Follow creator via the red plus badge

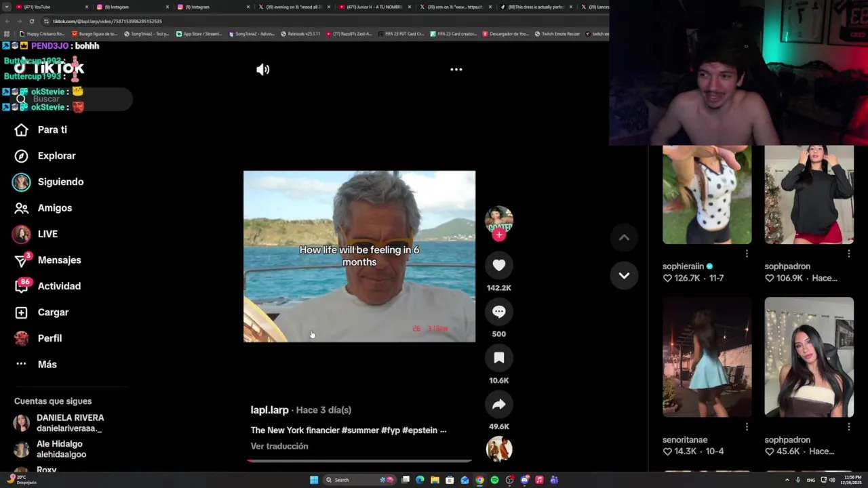(x=499, y=235)
